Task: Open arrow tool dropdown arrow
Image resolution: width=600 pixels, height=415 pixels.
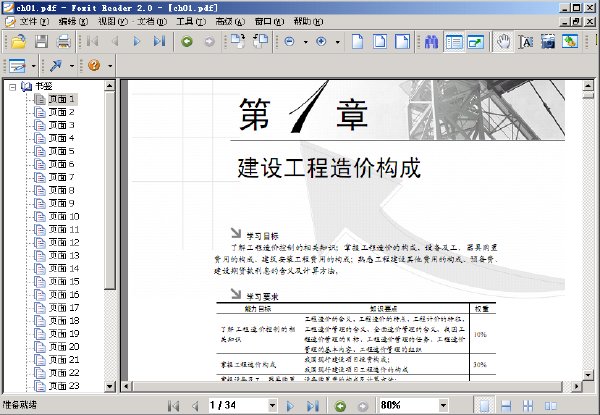Action: pyautogui.click(x=72, y=66)
